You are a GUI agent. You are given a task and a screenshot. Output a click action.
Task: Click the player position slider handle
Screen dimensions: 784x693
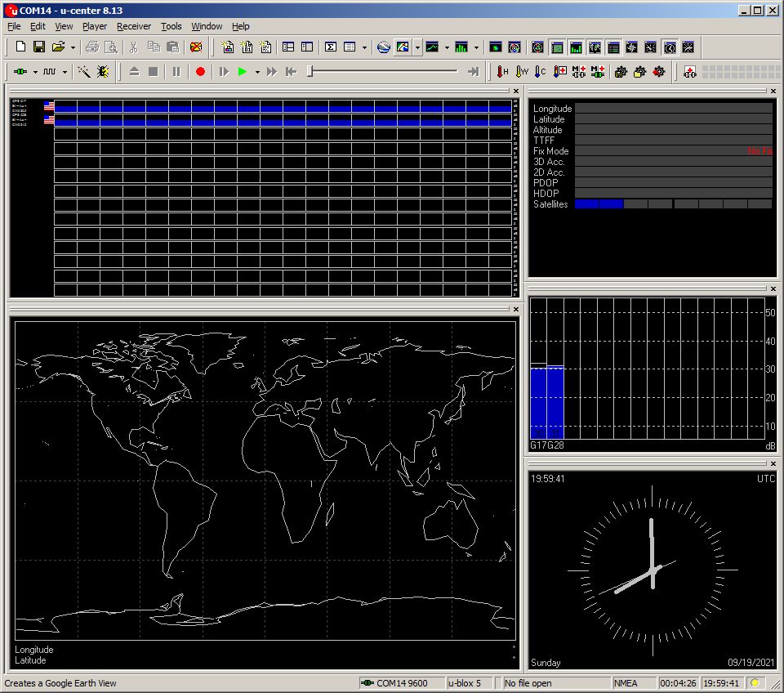[310, 72]
